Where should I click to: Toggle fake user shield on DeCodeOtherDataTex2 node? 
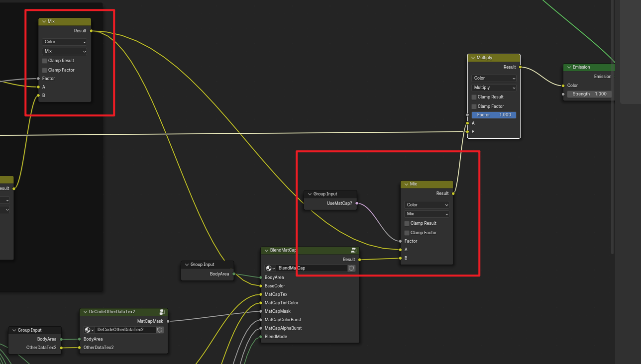(x=160, y=330)
